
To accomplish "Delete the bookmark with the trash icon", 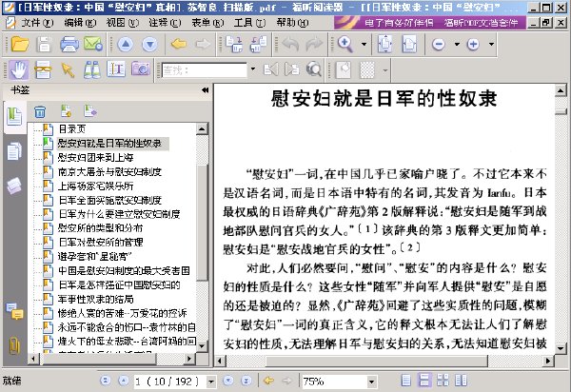I will [x=40, y=111].
